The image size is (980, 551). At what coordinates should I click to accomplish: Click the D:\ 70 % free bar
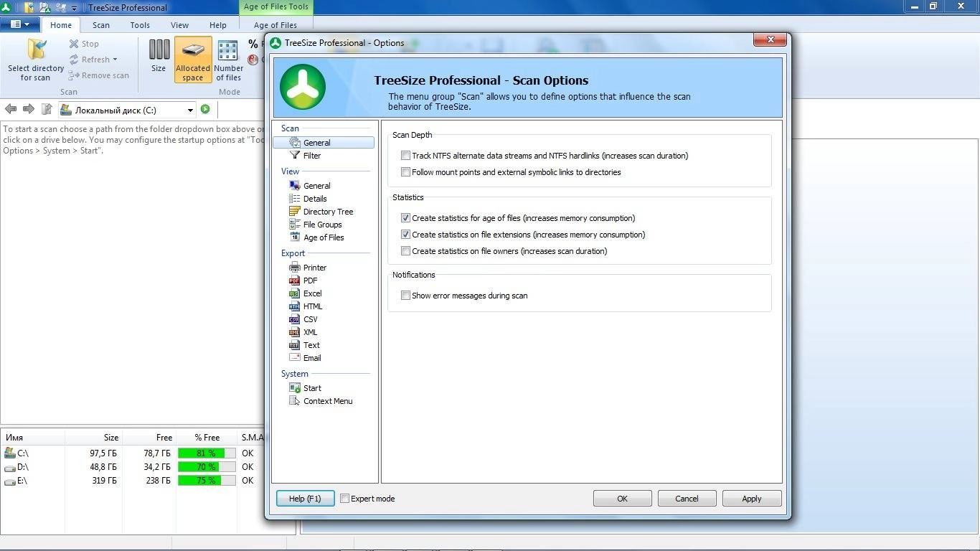point(207,467)
